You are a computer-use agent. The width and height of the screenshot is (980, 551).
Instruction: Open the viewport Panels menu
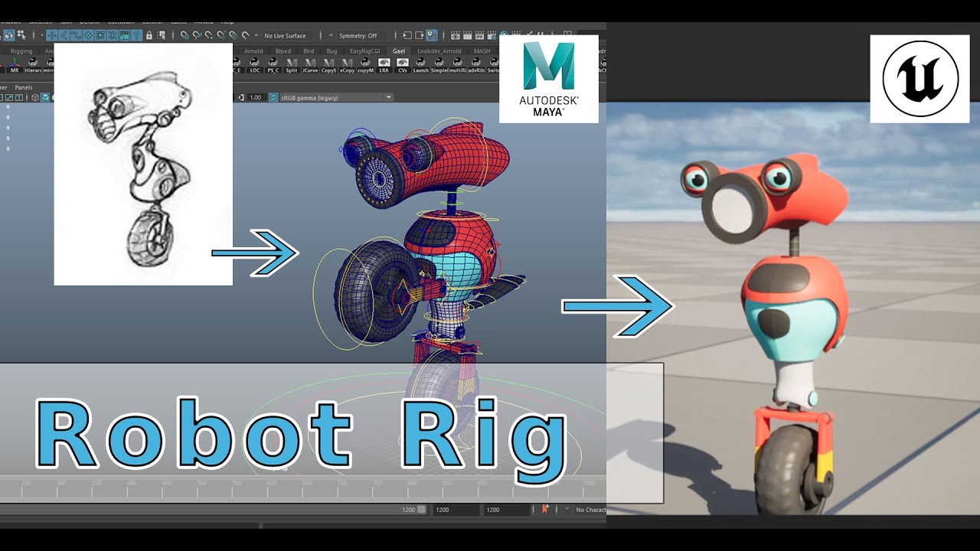[24, 87]
